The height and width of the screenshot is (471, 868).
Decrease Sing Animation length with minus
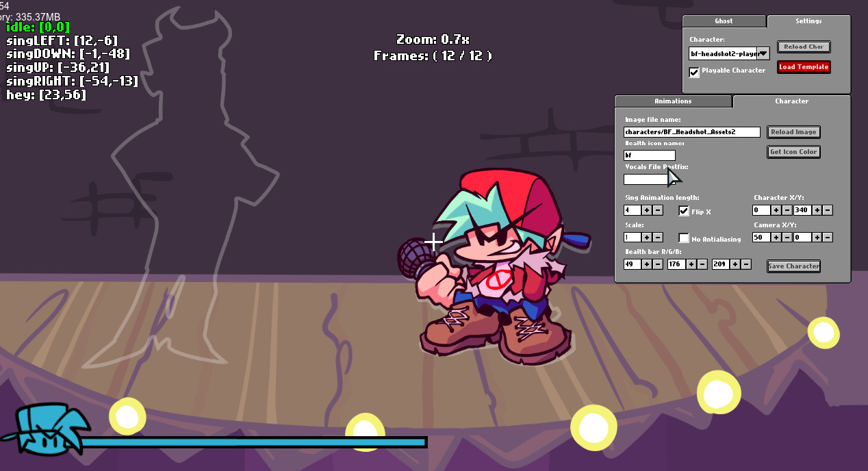point(657,210)
